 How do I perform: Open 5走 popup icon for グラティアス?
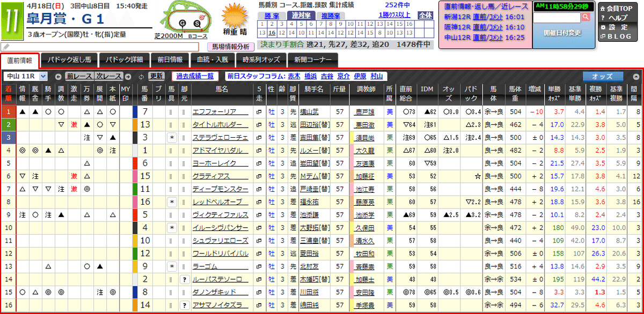click(260, 176)
